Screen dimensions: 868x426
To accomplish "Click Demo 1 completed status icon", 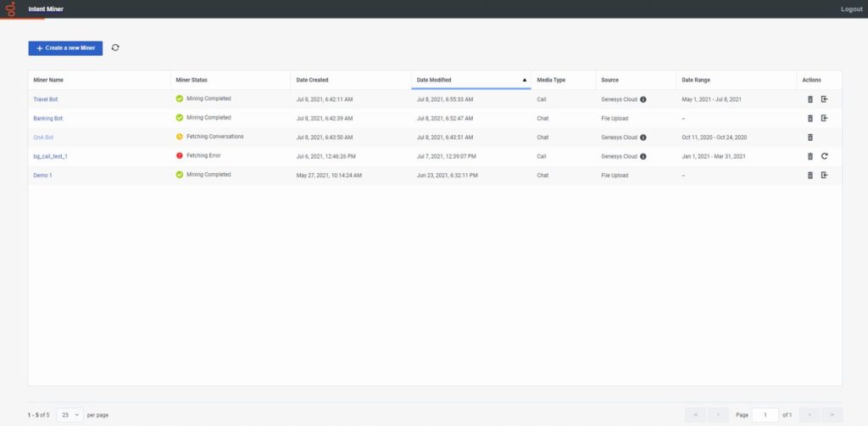I will pos(180,175).
